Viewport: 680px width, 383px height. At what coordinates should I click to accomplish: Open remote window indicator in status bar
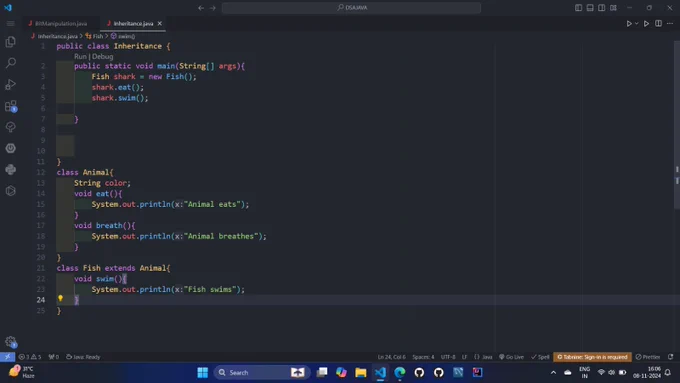[7, 357]
